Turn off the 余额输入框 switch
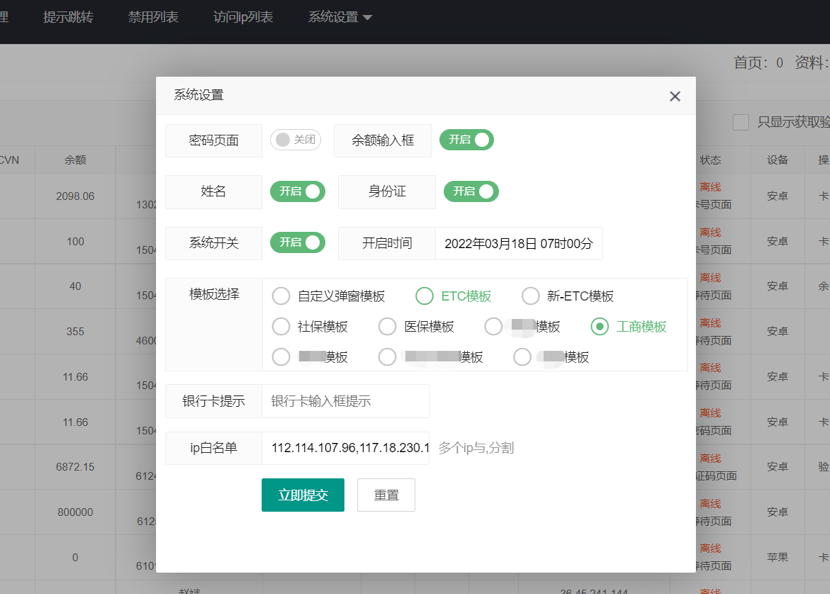This screenshot has width=830, height=594. point(466,140)
